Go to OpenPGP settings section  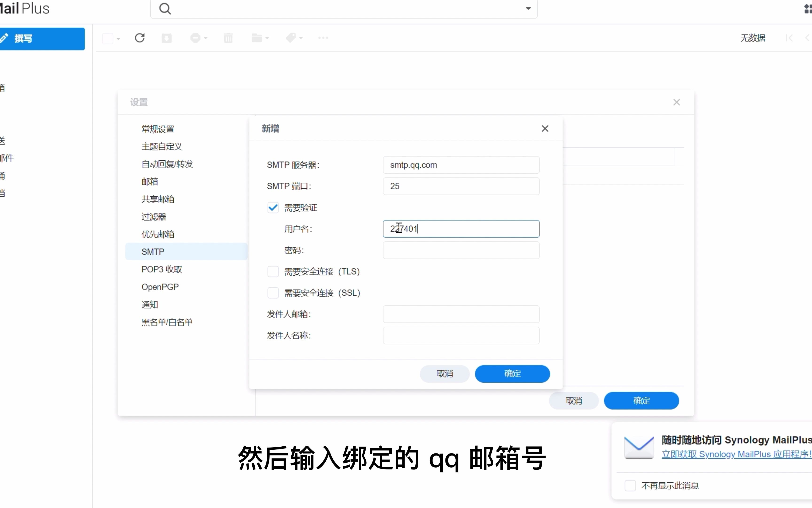160,287
